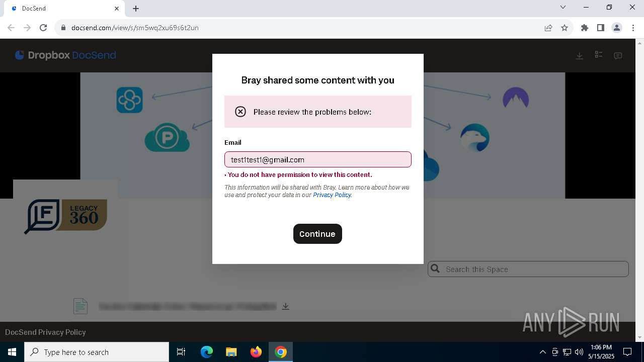Open the message icon in DocSend header
This screenshot has width=644, height=362.
(618, 55)
